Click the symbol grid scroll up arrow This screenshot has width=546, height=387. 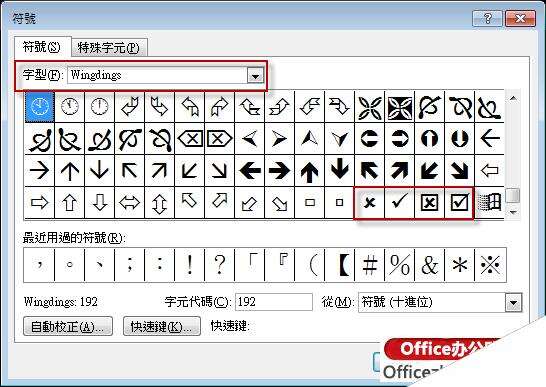513,99
